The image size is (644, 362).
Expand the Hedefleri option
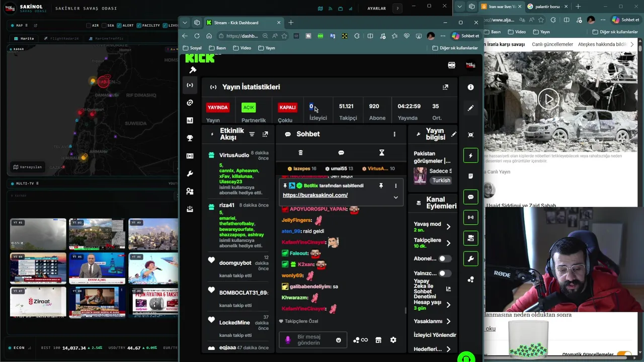click(x=448, y=349)
